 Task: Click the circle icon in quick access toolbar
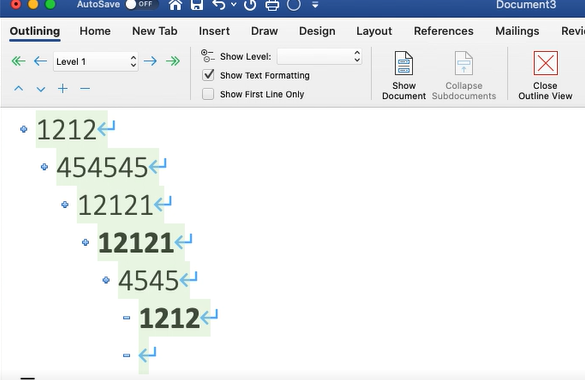pyautogui.click(x=294, y=5)
